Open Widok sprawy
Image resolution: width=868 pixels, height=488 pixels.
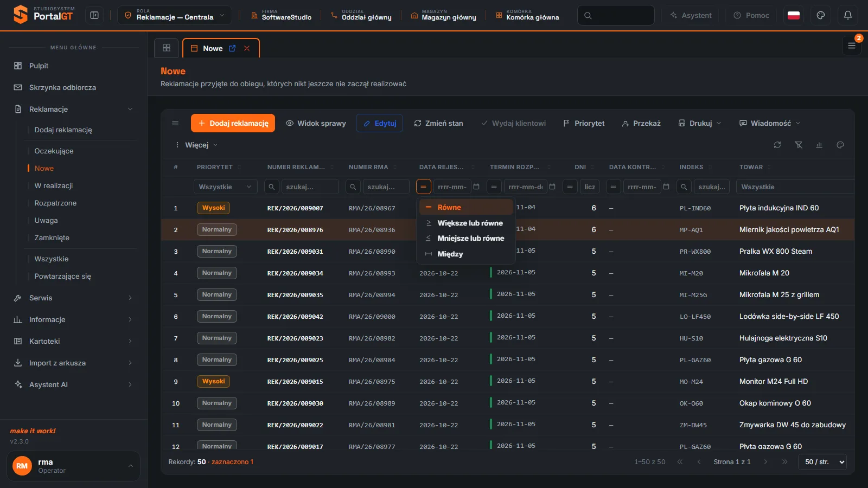pos(316,123)
